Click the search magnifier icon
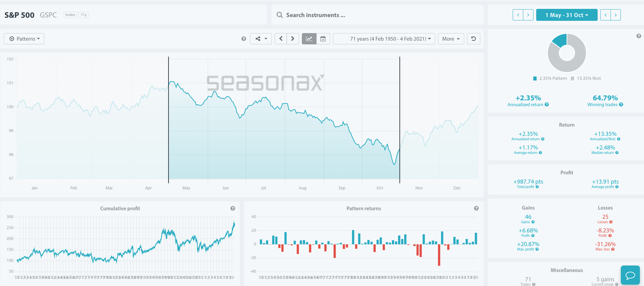The image size is (644, 286). click(x=279, y=15)
